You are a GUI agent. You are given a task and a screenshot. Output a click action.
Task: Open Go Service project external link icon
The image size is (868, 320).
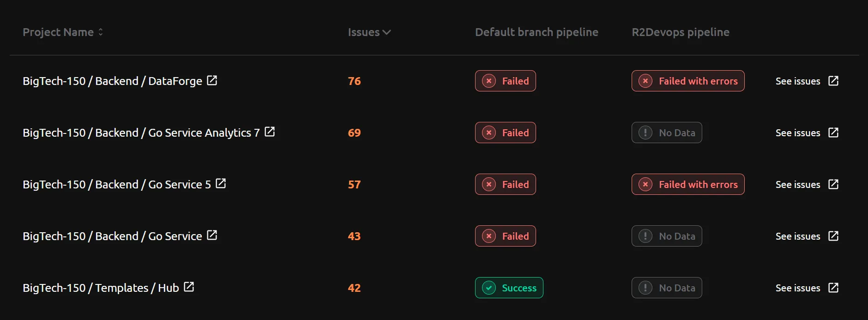coord(212,235)
